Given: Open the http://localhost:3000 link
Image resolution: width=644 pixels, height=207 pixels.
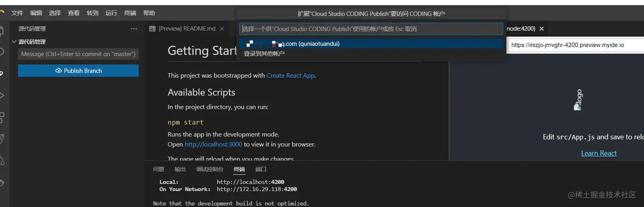Looking at the screenshot, I should [x=213, y=144].
